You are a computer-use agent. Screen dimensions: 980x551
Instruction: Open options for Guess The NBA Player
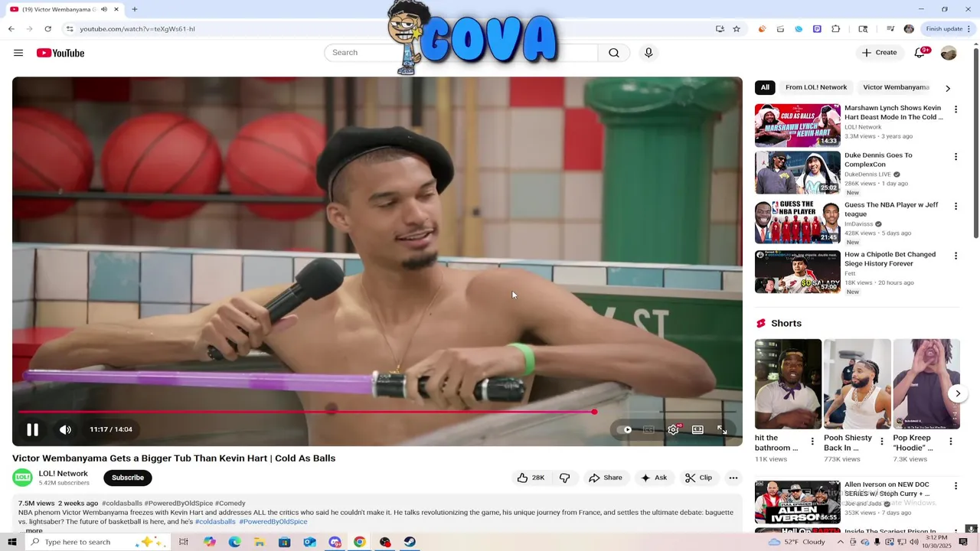[x=955, y=207]
